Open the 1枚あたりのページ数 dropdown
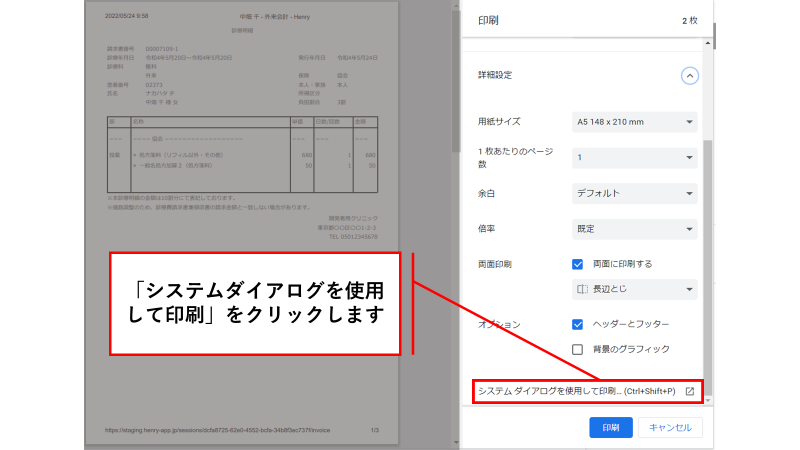The height and width of the screenshot is (450, 800). coord(634,158)
